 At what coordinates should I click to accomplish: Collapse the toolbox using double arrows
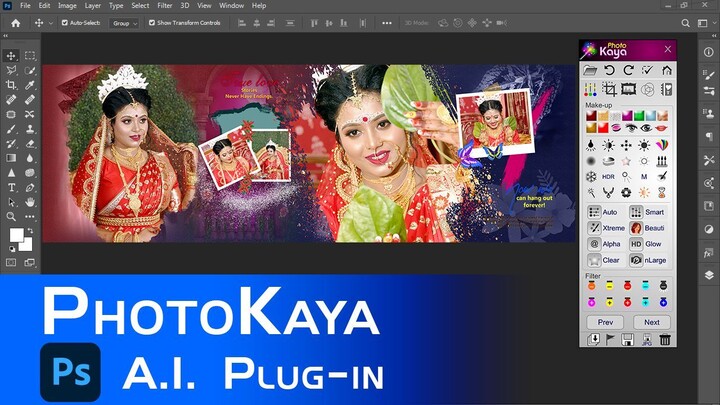point(6,35)
